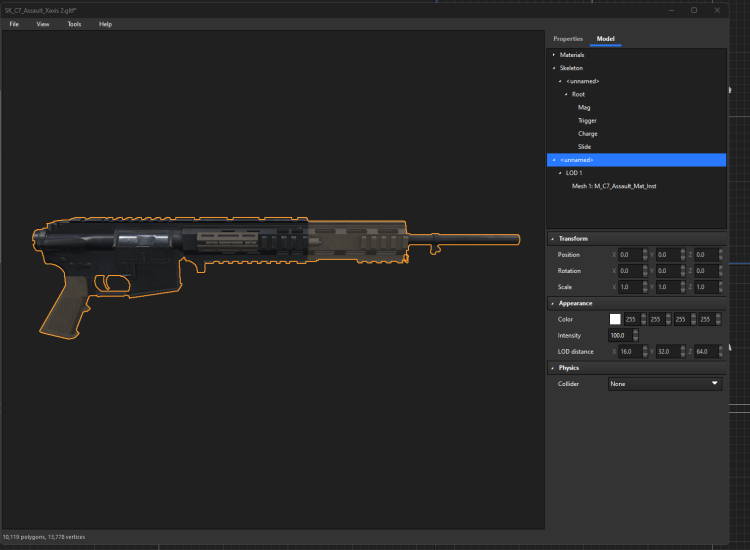Open the Collider dropdown
Image resolution: width=750 pixels, height=550 pixels.
(665, 383)
